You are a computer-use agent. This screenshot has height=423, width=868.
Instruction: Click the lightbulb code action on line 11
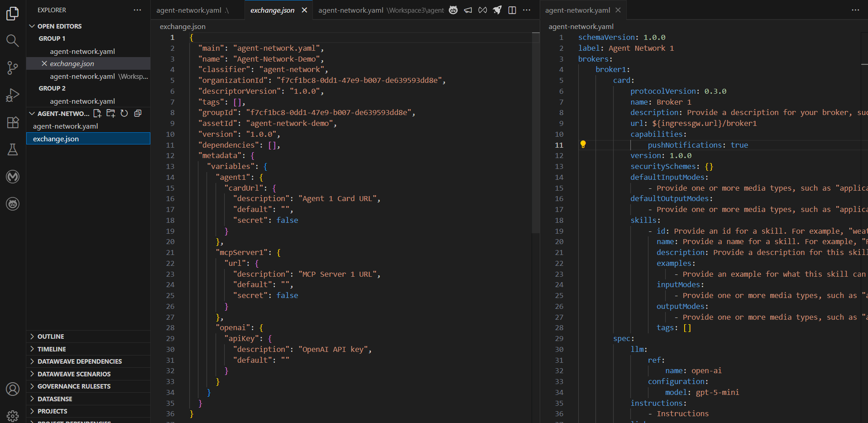(583, 144)
